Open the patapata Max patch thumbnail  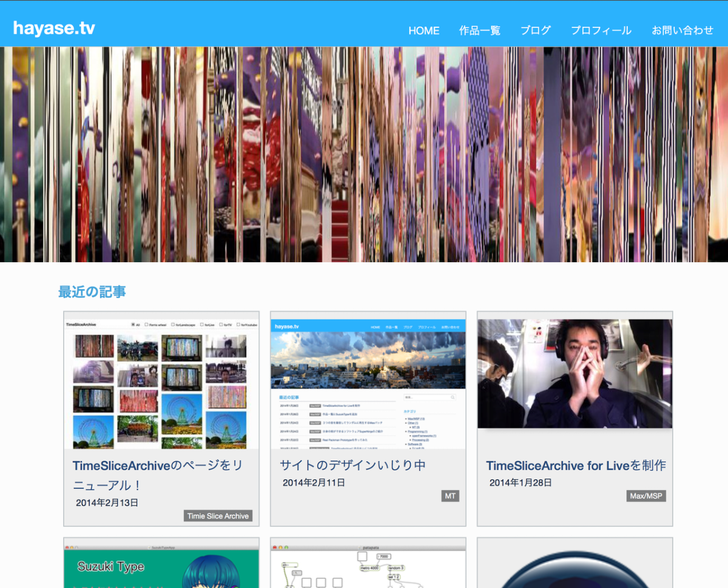click(368, 566)
